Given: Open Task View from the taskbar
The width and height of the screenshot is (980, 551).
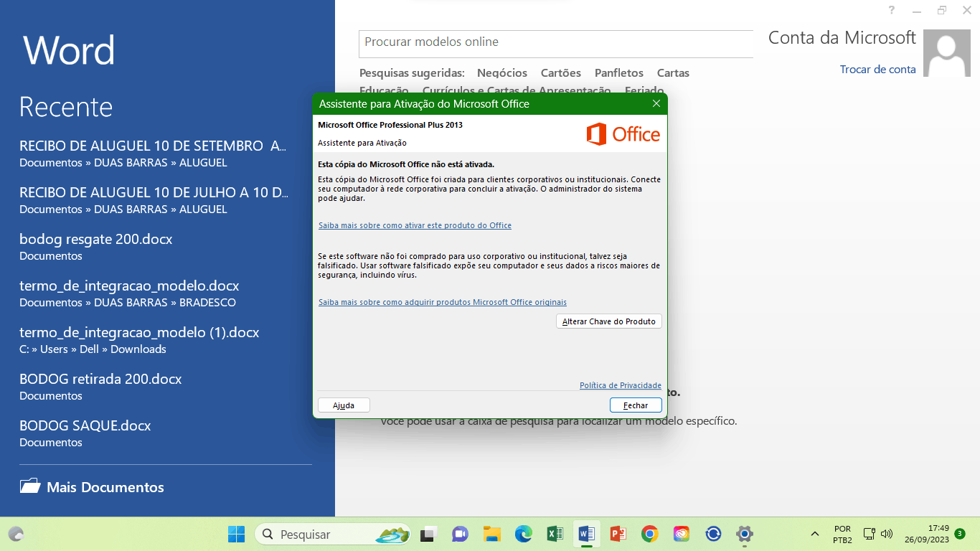Looking at the screenshot, I should 428,534.
